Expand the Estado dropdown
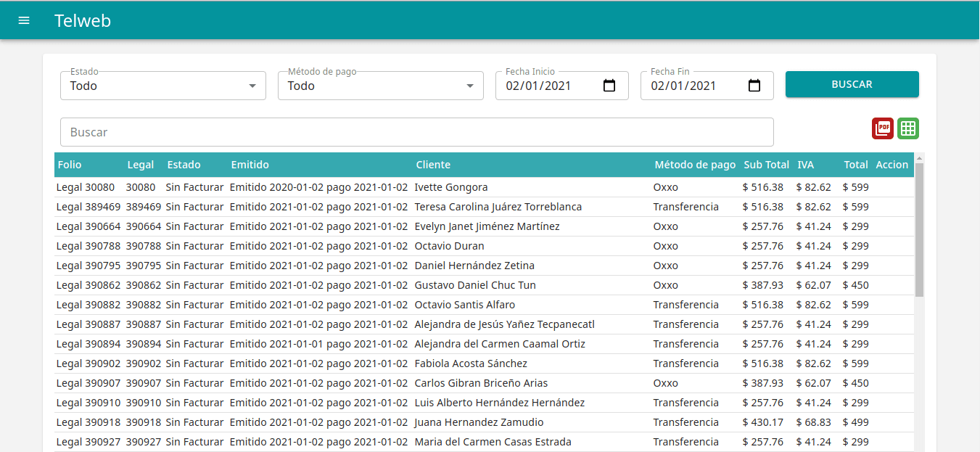This screenshot has width=980, height=452. tap(163, 86)
